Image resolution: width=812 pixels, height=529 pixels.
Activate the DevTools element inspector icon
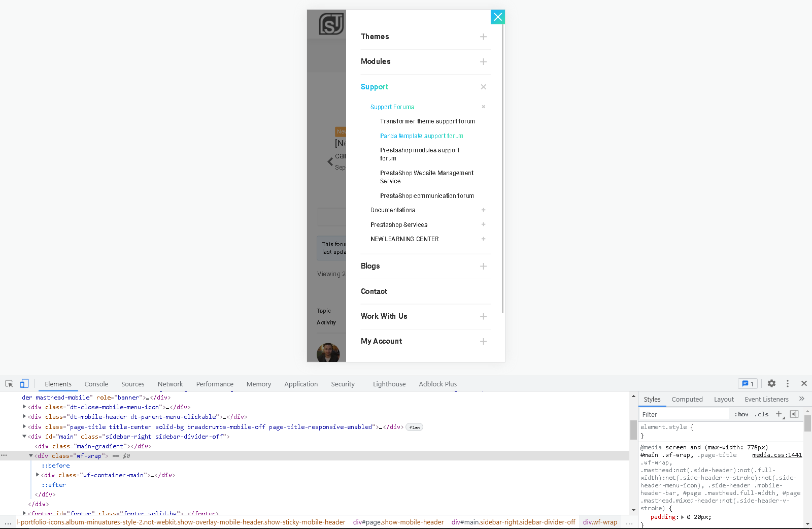(x=9, y=384)
